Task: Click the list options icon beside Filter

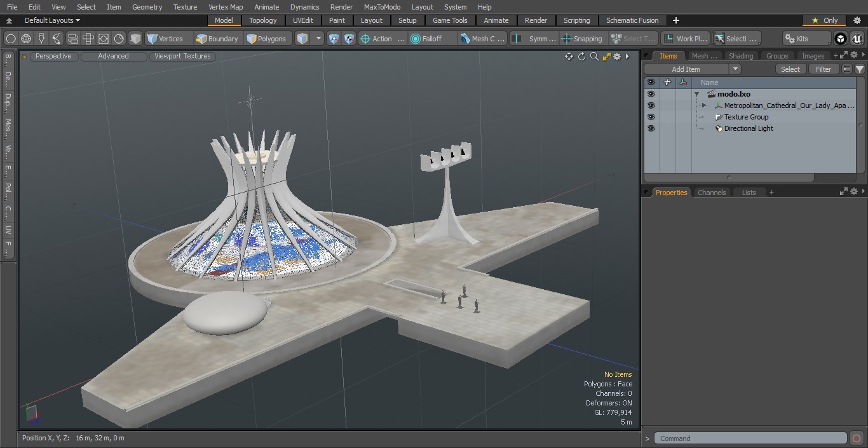Action: (846, 69)
